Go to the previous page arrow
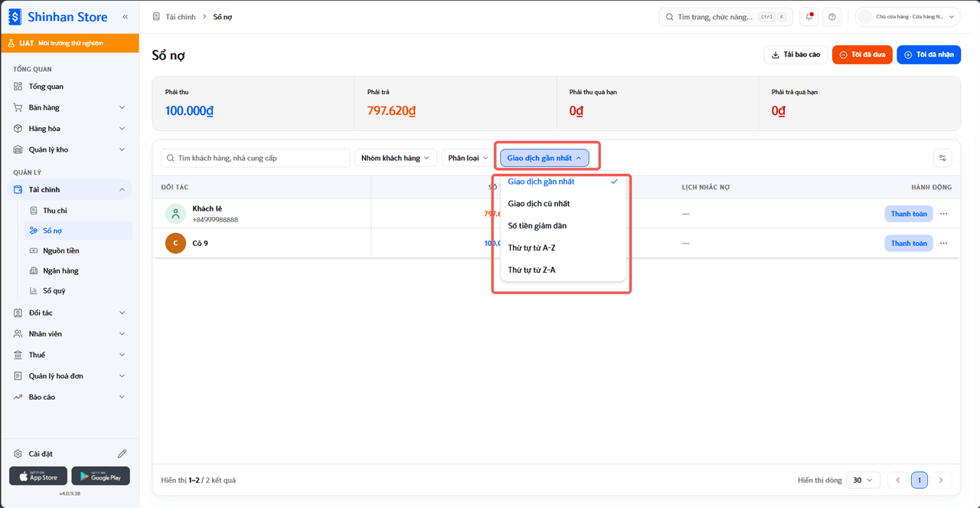980x508 pixels. pos(898,480)
